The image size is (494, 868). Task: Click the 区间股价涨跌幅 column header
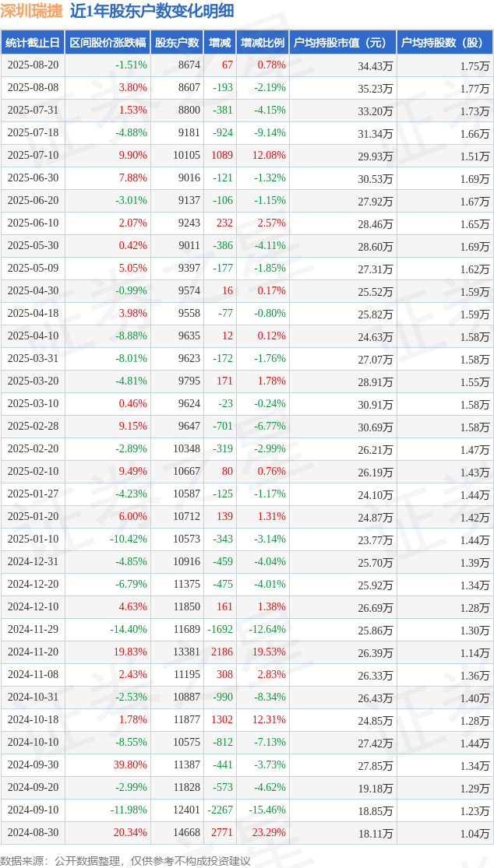(108, 43)
